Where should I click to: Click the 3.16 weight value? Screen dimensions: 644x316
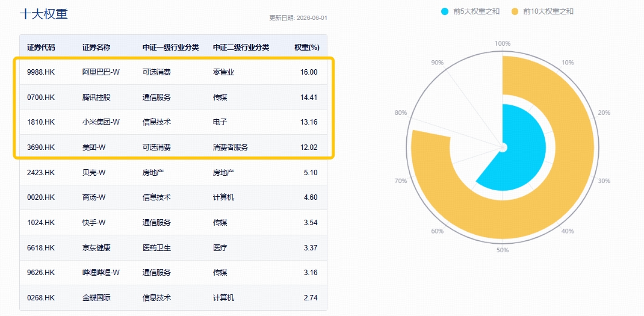tap(311, 273)
